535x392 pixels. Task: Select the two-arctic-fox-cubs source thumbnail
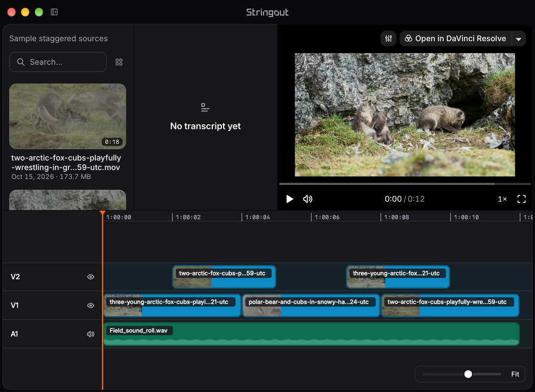(67, 116)
